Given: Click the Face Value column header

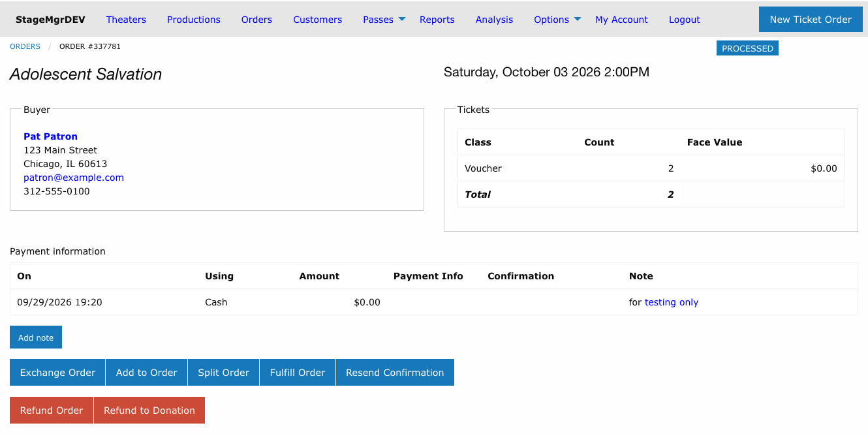Looking at the screenshot, I should tap(715, 142).
